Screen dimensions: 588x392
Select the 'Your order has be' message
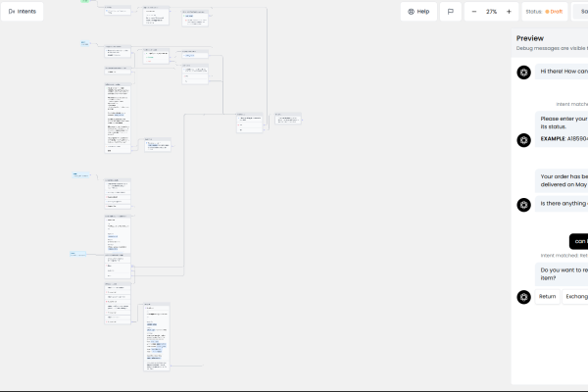click(x=562, y=180)
